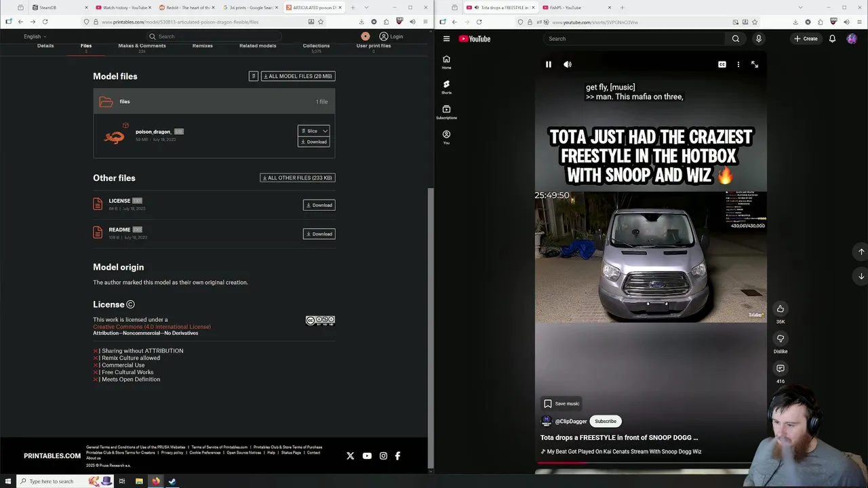Enter fullscreen on the Shorts player

(755, 64)
